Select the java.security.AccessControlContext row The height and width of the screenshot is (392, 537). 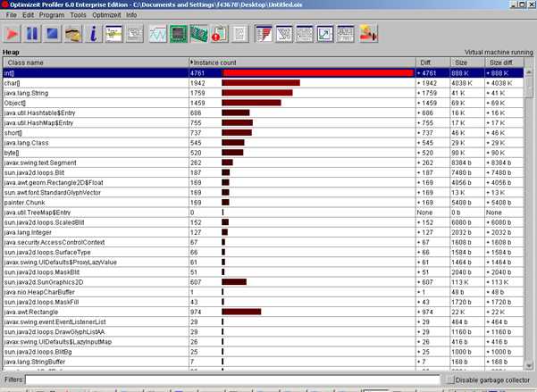pyautogui.click(x=264, y=242)
